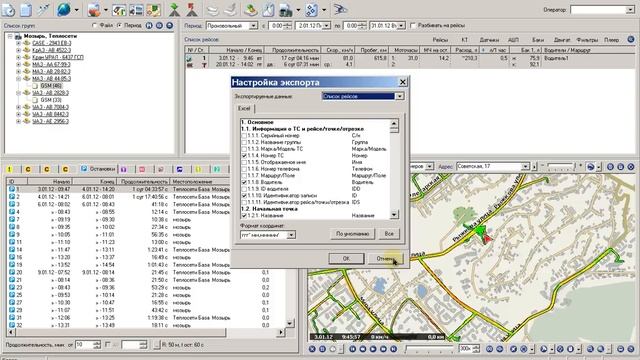Click the 'Все' button in export dialog

[x=389, y=234]
